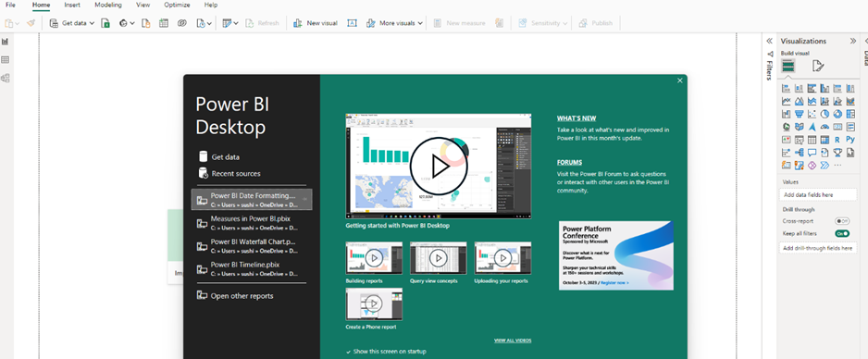The width and height of the screenshot is (868, 359).
Task: Open the File menu
Action: [10, 5]
